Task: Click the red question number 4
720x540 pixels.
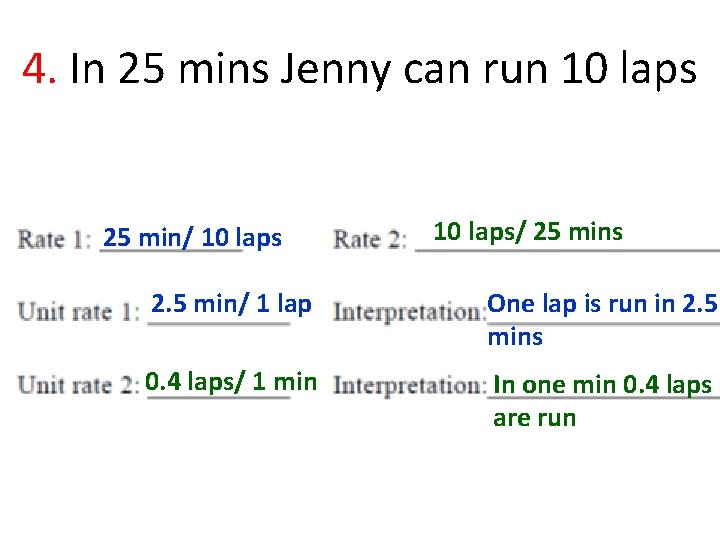Action: tap(39, 69)
